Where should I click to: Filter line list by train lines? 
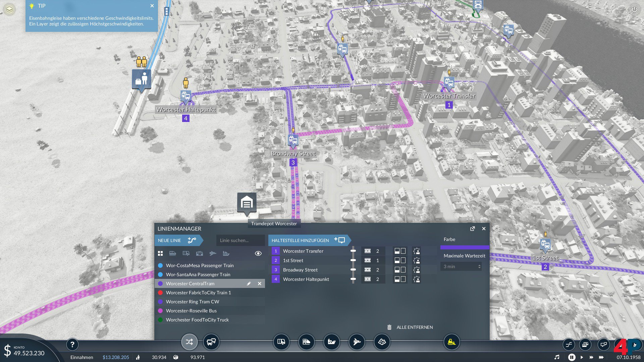click(172, 253)
